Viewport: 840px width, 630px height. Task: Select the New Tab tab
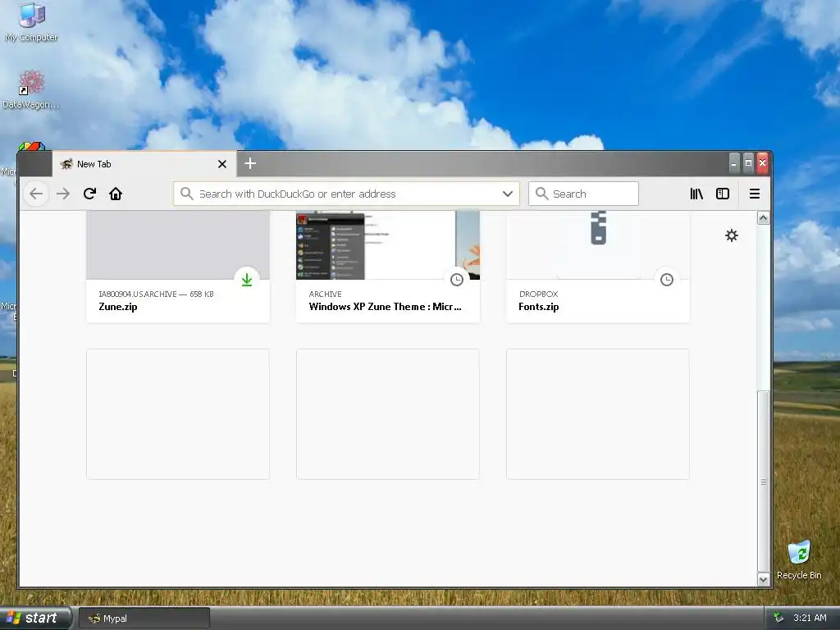[144, 164]
